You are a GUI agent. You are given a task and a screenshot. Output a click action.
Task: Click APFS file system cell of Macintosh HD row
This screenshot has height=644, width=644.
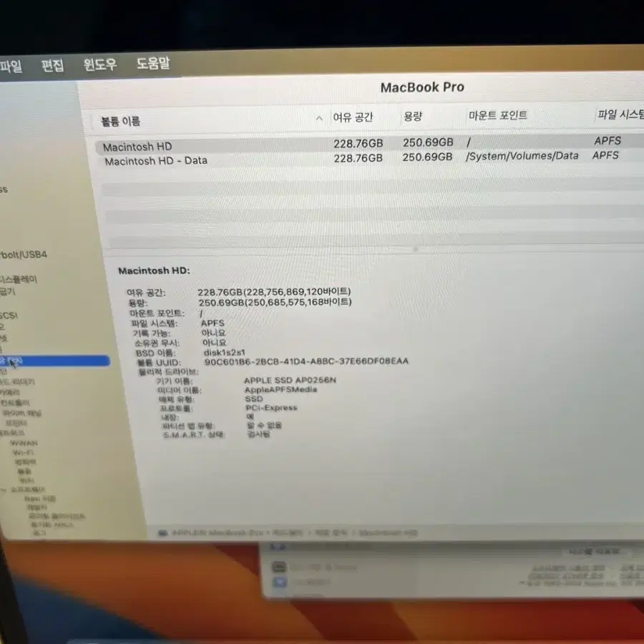click(608, 141)
